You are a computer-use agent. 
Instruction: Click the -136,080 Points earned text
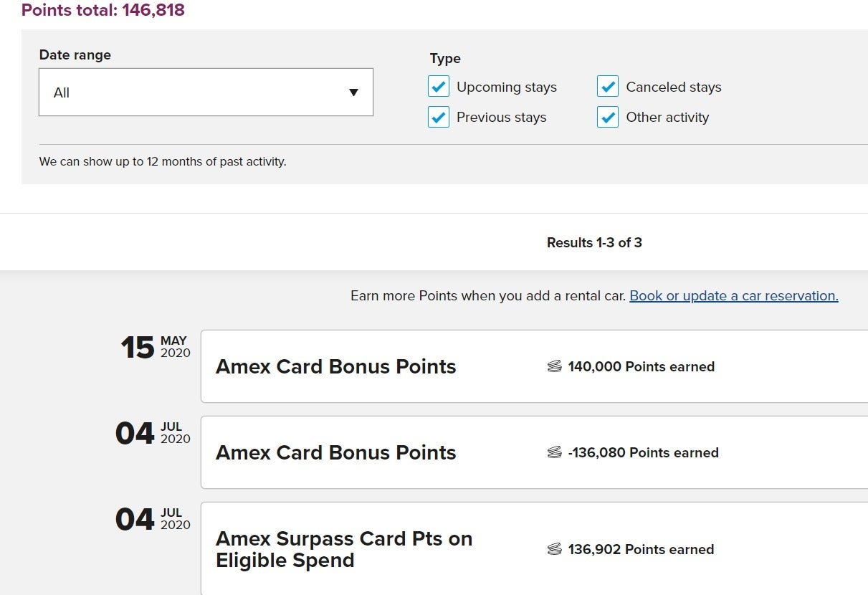[x=643, y=453]
